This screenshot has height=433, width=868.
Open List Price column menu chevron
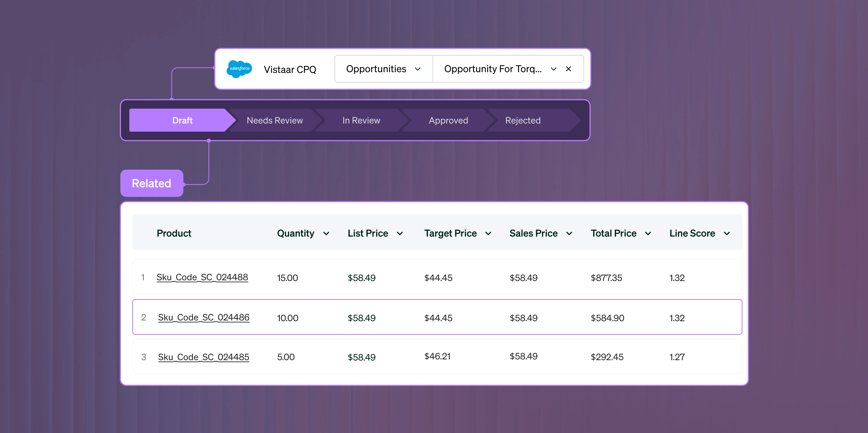tap(400, 233)
